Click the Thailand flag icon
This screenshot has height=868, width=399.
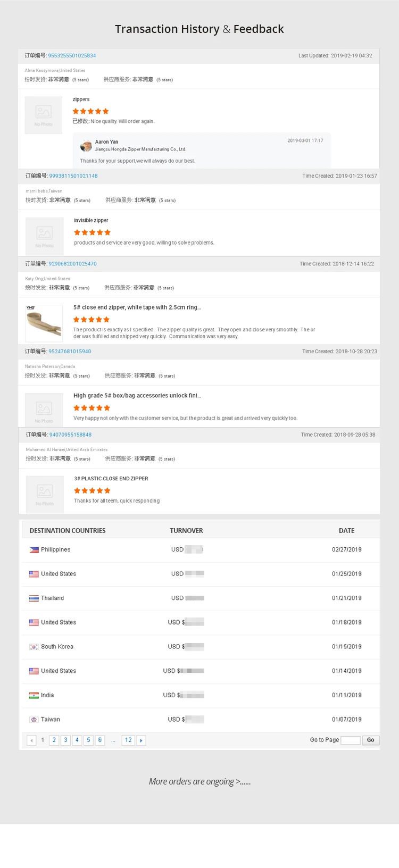pos(34,598)
